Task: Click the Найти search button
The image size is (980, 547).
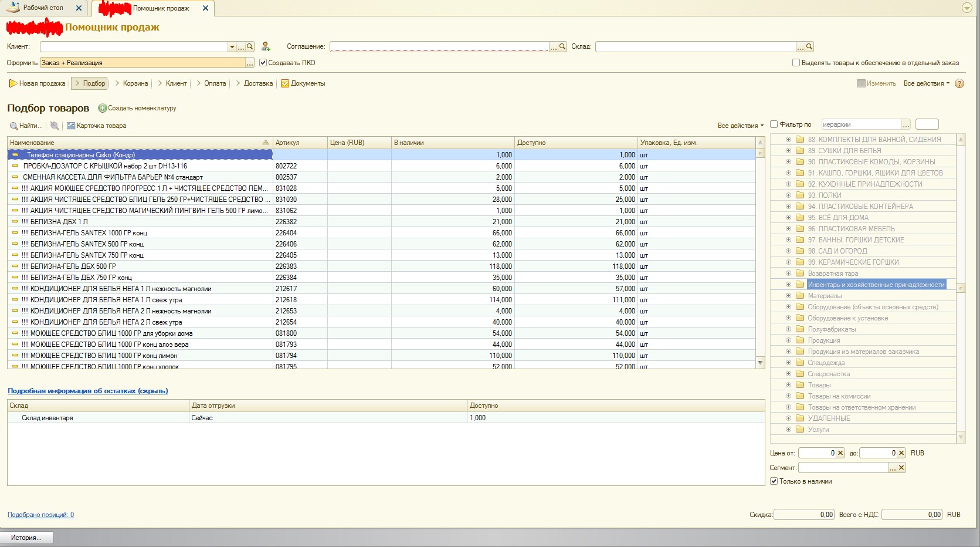Action: tap(26, 126)
